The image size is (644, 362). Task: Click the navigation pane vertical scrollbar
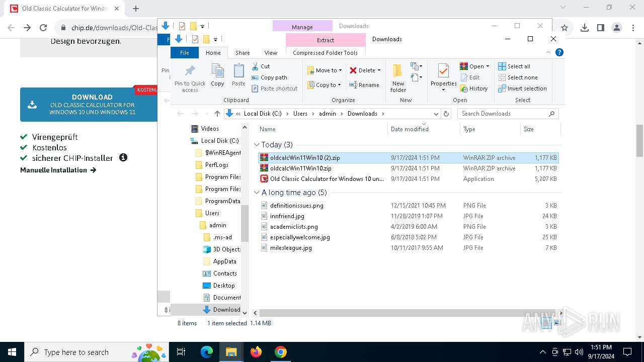pos(245,223)
